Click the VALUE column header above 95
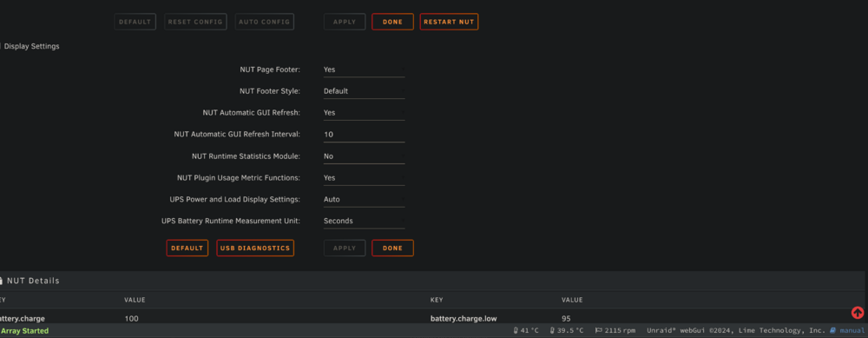 click(x=572, y=300)
